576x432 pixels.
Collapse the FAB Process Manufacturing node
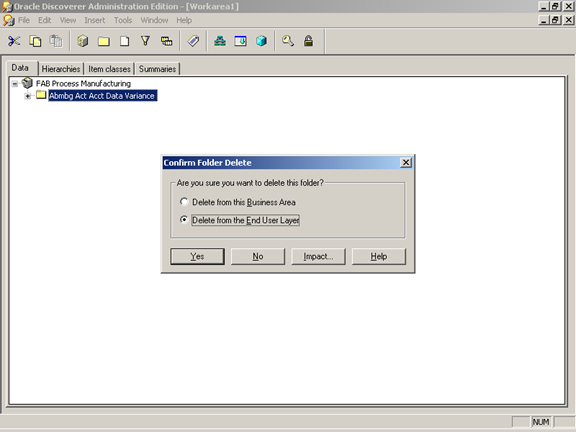coord(15,84)
